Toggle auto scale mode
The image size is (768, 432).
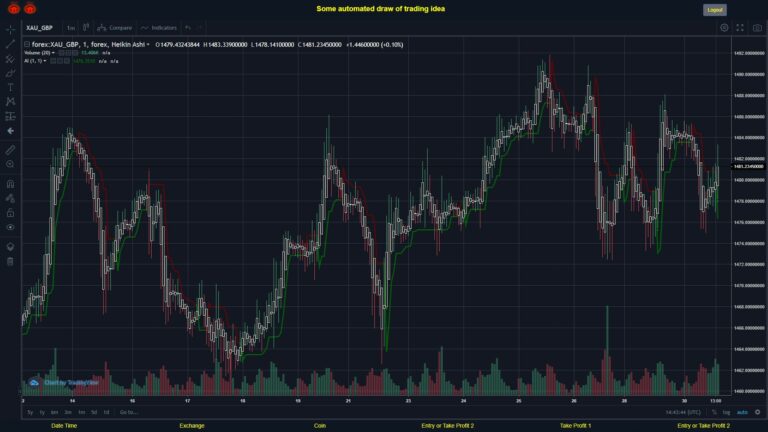pyautogui.click(x=742, y=412)
